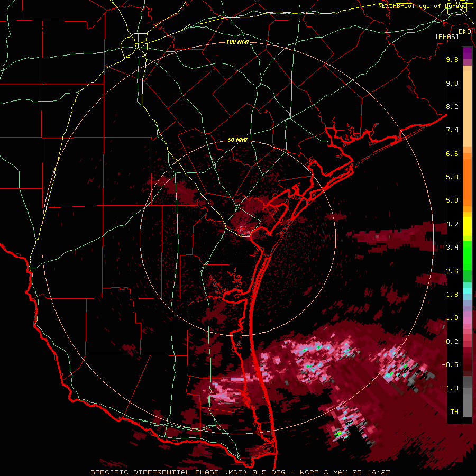Click the 50 NMI range ring label
476x476 pixels.
pos(237,140)
